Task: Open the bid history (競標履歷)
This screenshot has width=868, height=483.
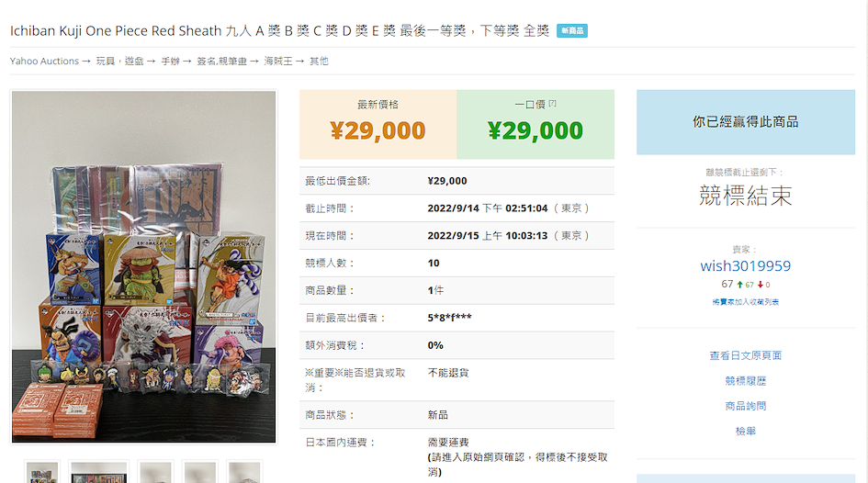Action: (745, 381)
